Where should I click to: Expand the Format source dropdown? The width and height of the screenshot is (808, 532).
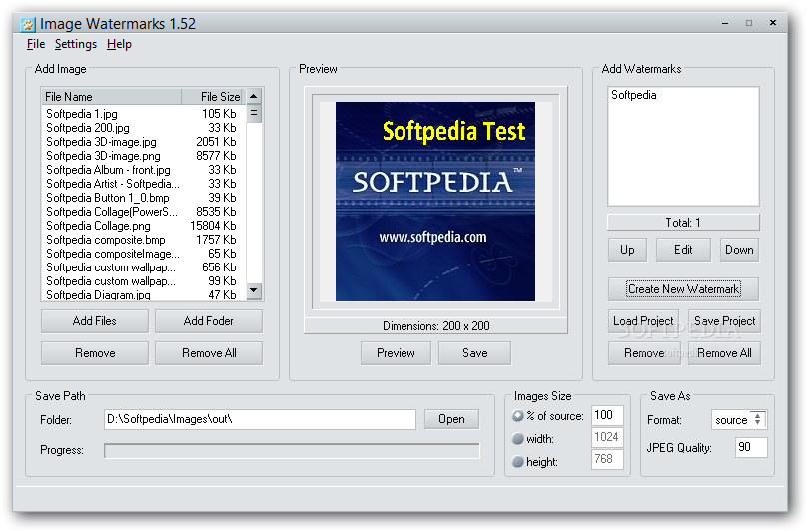(738, 420)
